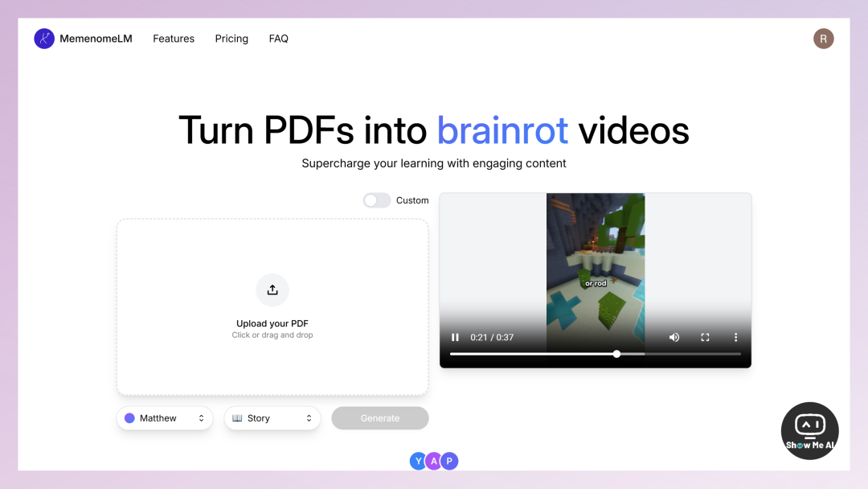Click the MemenomeLM logo icon

(x=44, y=39)
